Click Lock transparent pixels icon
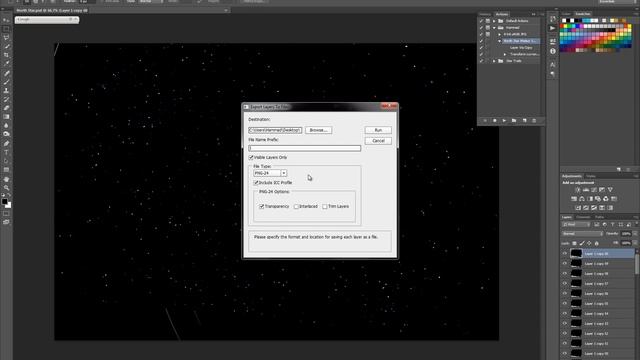This screenshot has height=360, width=640. tap(574, 244)
